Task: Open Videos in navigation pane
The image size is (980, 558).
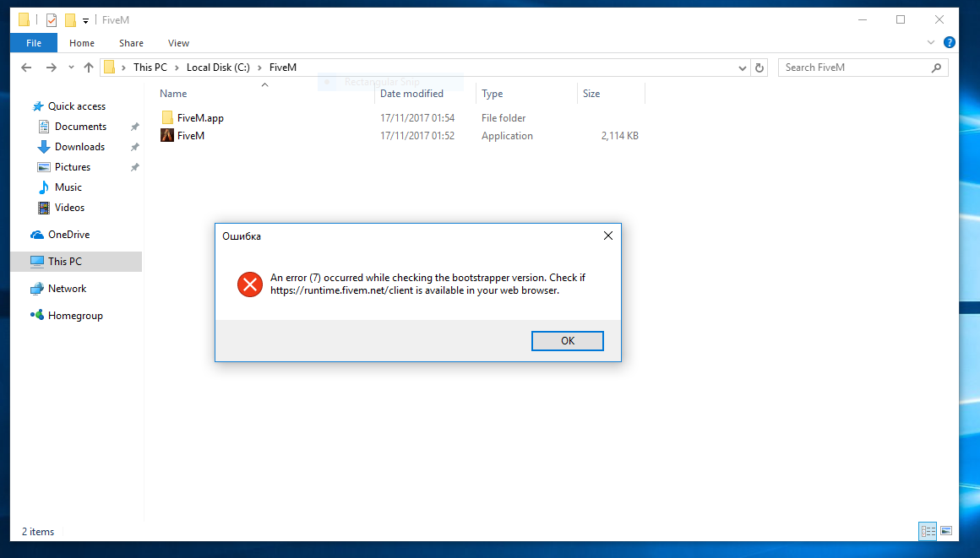Action: click(x=69, y=208)
